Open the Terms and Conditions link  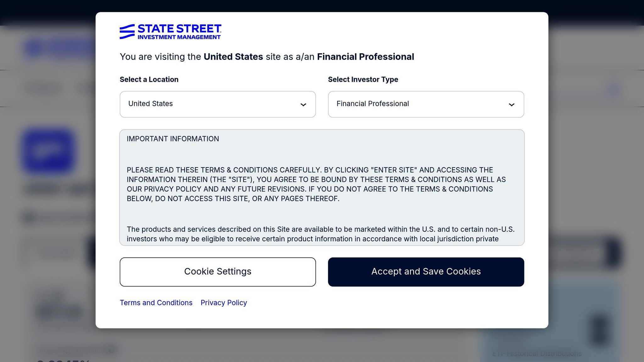pyautogui.click(x=156, y=302)
